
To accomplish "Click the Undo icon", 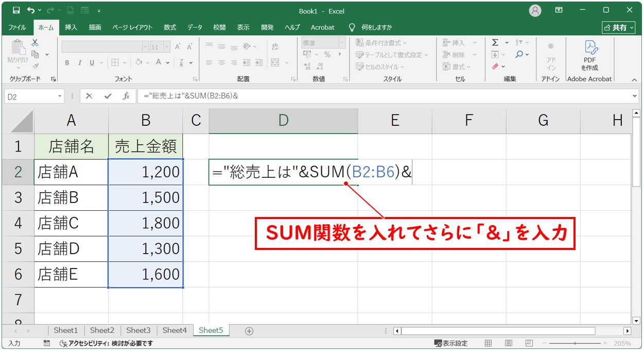I will [30, 10].
